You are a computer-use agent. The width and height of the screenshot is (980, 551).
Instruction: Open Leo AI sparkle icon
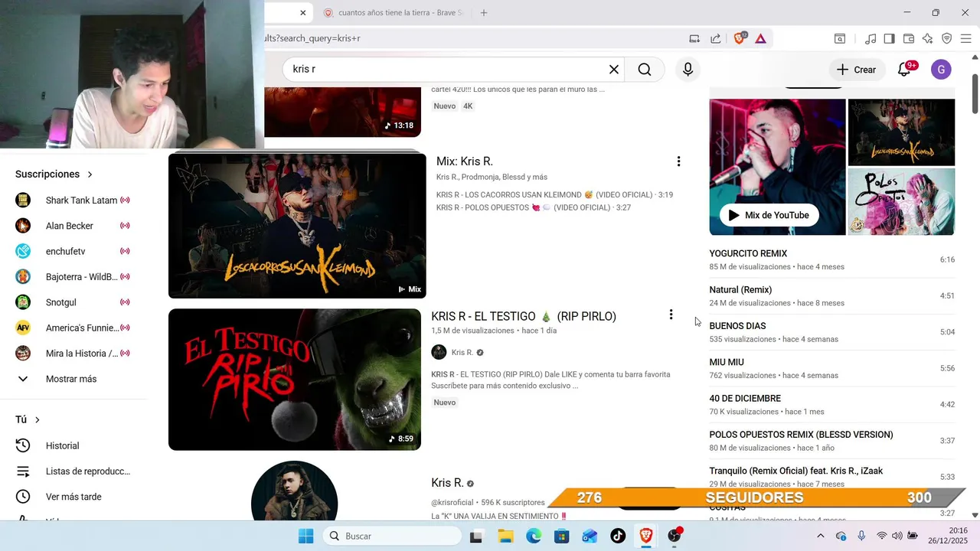tap(927, 38)
